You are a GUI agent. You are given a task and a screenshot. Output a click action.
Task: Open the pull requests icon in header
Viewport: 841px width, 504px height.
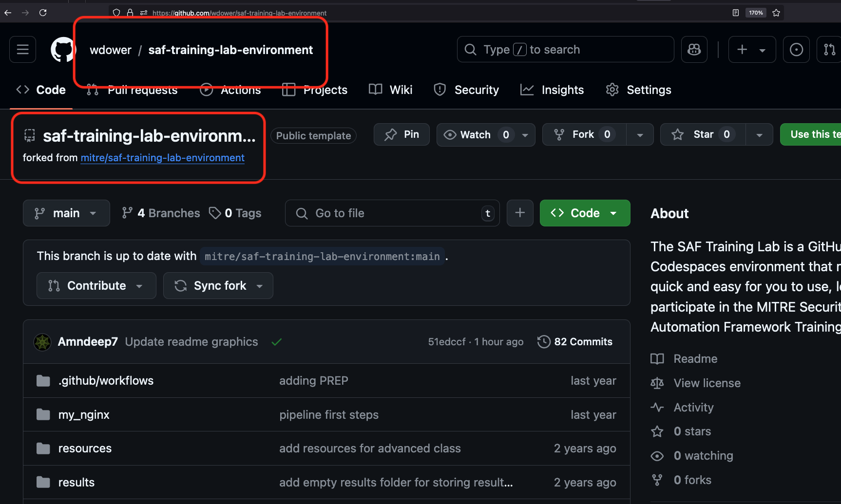pyautogui.click(x=829, y=50)
